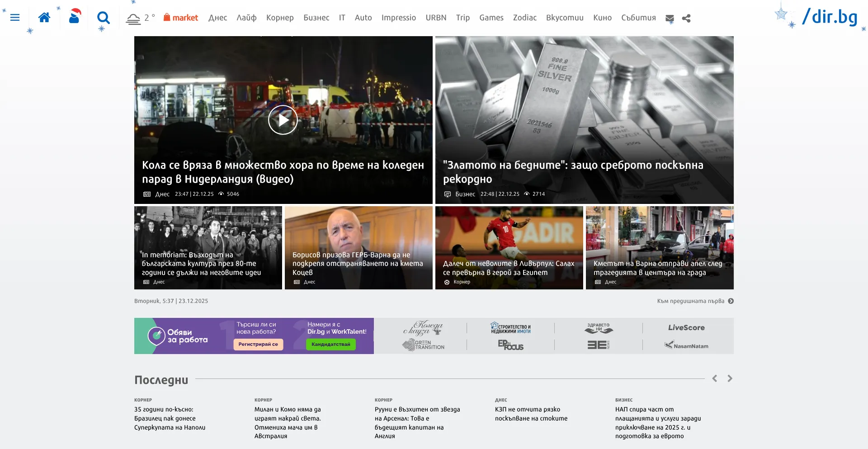
Task: Play the Netherlands parade video
Action: point(283,120)
